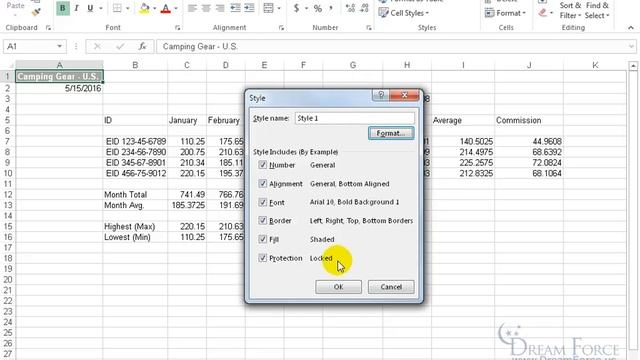Open the Accounting format dropdown arrow

point(306,9)
